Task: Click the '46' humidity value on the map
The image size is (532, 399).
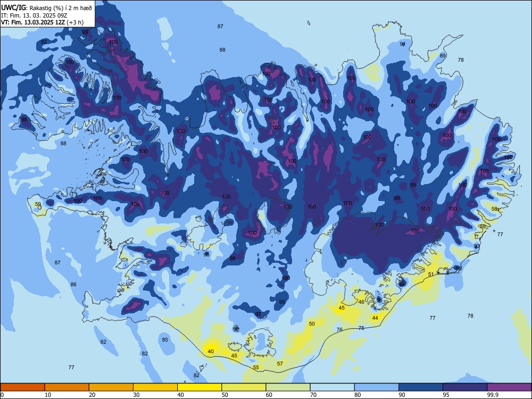Action: point(361,302)
